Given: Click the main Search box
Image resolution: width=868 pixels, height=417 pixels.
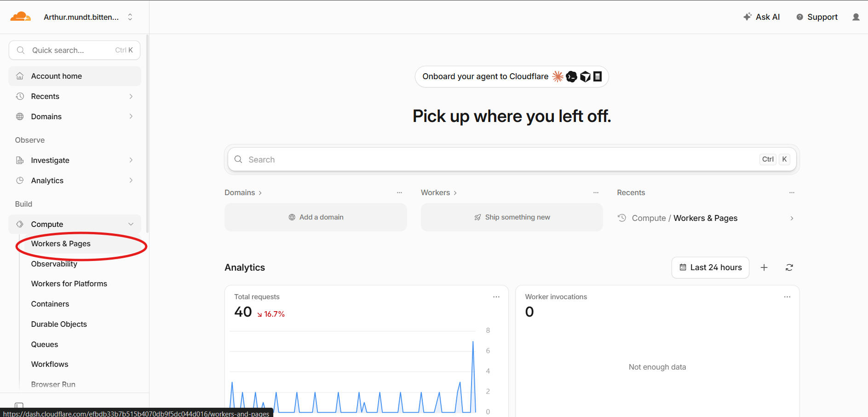Looking at the screenshot, I should pyautogui.click(x=512, y=159).
